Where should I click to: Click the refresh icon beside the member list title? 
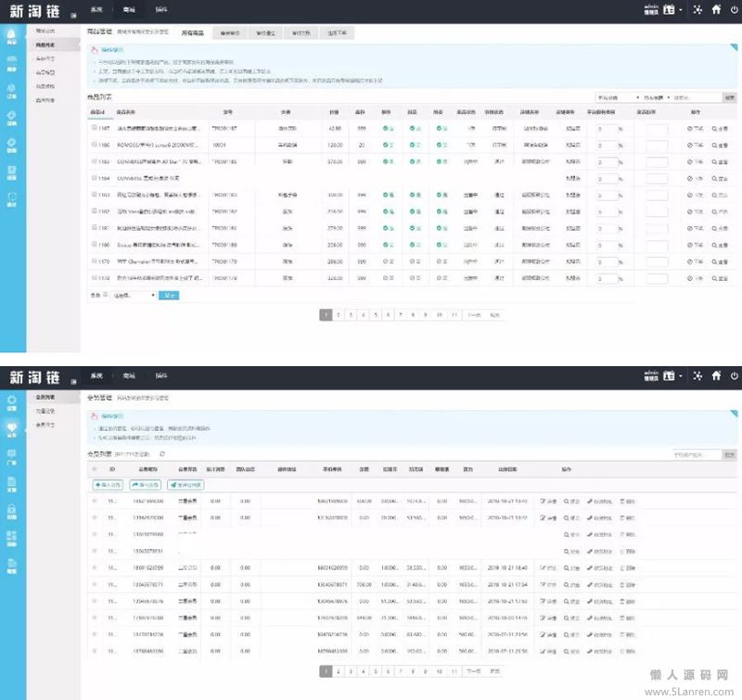[163, 454]
